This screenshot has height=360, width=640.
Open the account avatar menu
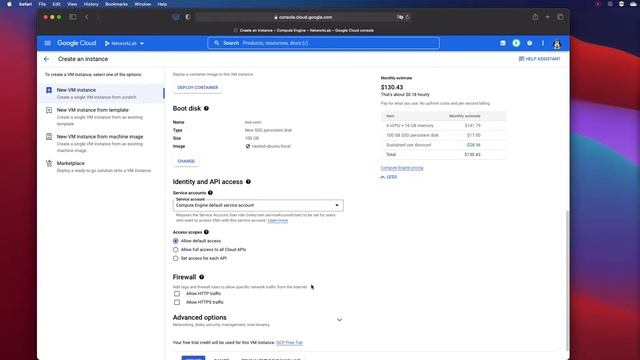[x=557, y=44]
